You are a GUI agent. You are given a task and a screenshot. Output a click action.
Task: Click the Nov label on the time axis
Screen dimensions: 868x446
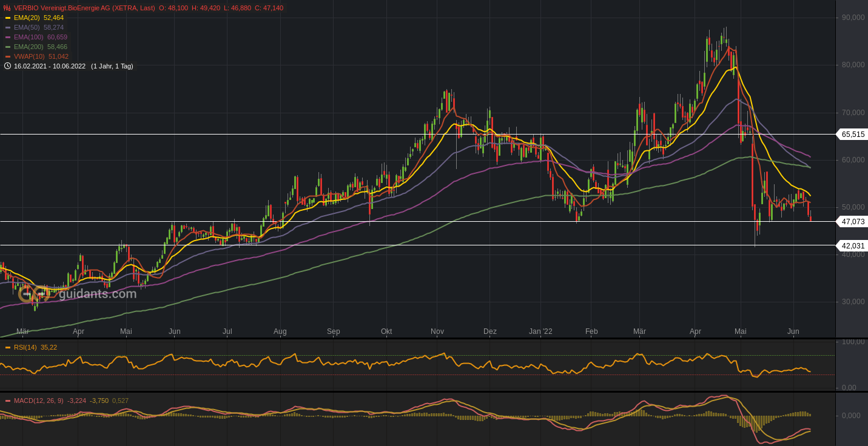click(x=437, y=331)
